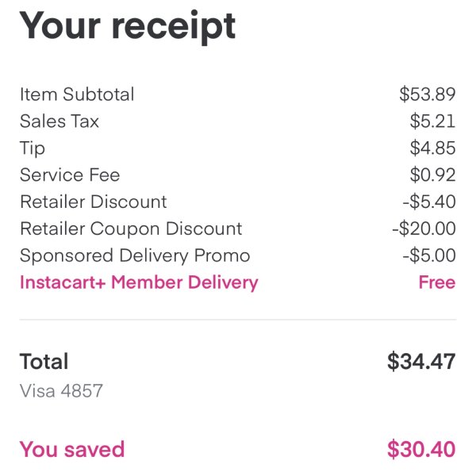Viewport: 476px width, 476px height.
Task: Click the $4.85 tip amount
Action: [432, 148]
